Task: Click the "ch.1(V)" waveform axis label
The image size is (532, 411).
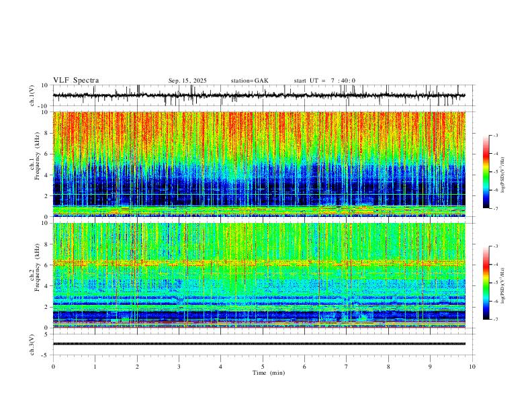Action: (x=32, y=95)
